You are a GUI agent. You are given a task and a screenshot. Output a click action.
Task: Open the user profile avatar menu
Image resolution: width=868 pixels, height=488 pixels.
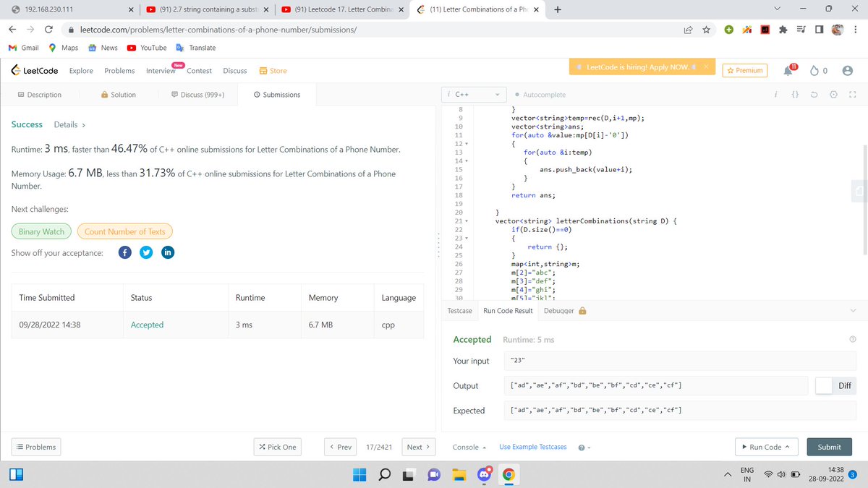click(x=848, y=71)
